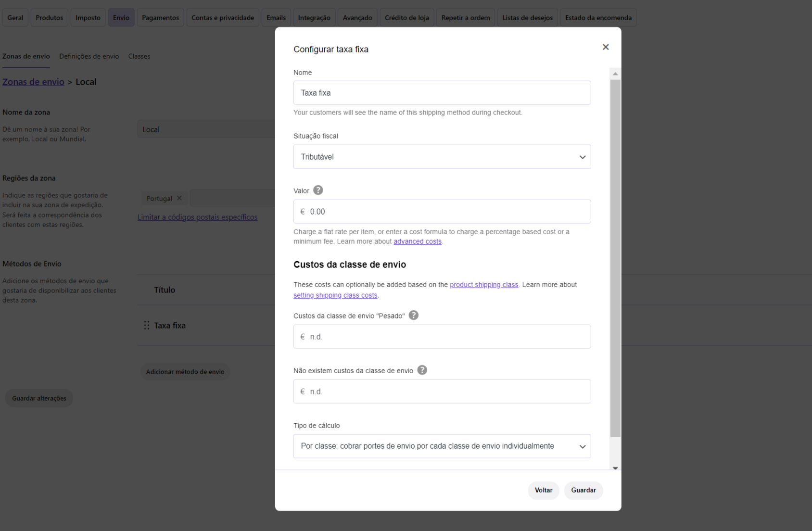Open the Crédito de loja tab
The image size is (812, 531).
[407, 18]
